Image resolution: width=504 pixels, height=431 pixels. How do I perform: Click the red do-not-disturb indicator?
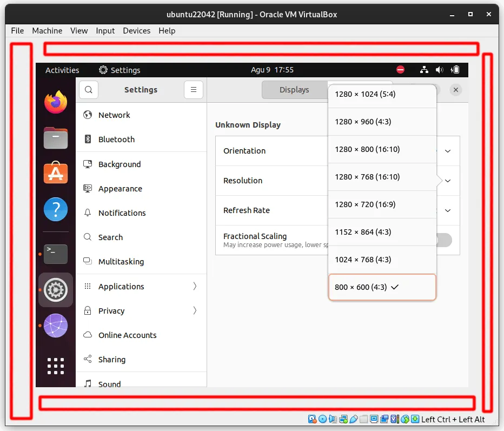tap(400, 70)
